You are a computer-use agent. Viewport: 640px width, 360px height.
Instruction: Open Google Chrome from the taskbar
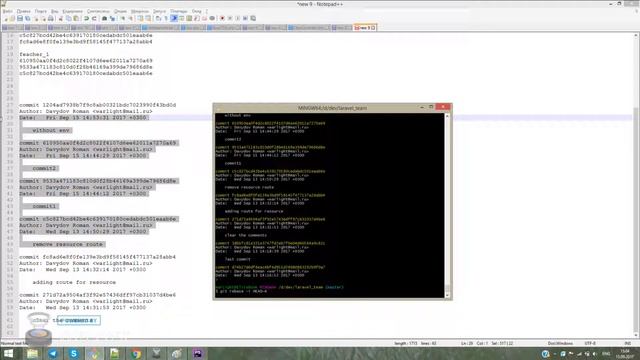(136, 353)
